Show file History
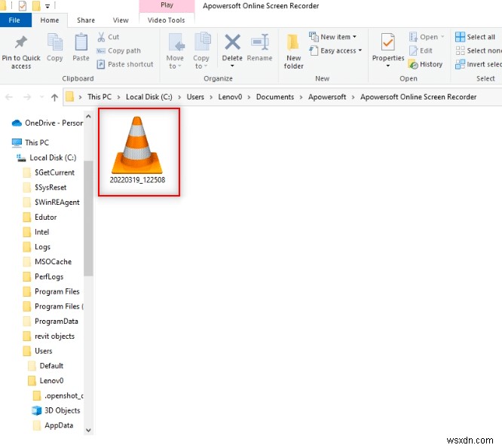The image size is (502, 448). point(425,64)
